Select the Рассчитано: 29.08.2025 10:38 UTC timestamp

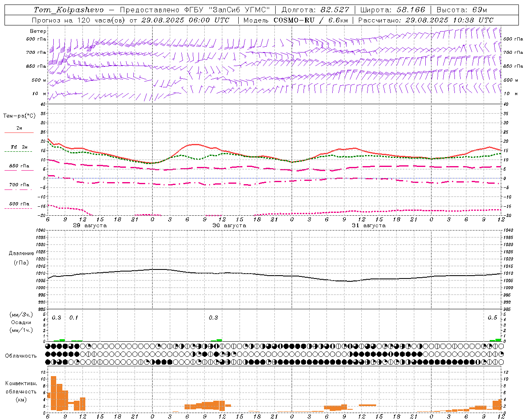pyautogui.click(x=426, y=20)
